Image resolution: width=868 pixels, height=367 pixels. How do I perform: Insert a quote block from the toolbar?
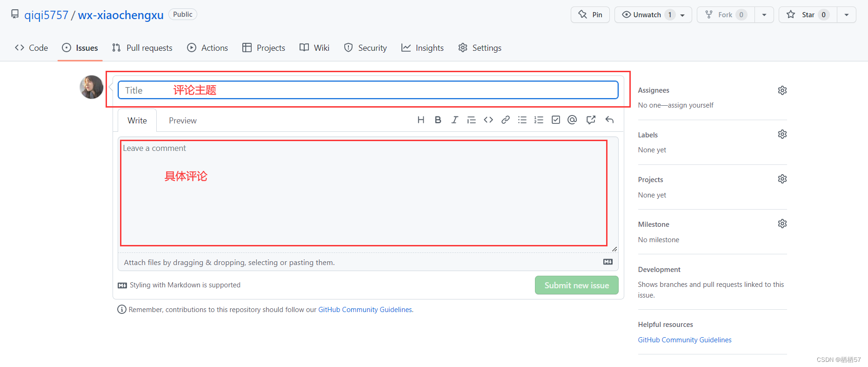(471, 120)
